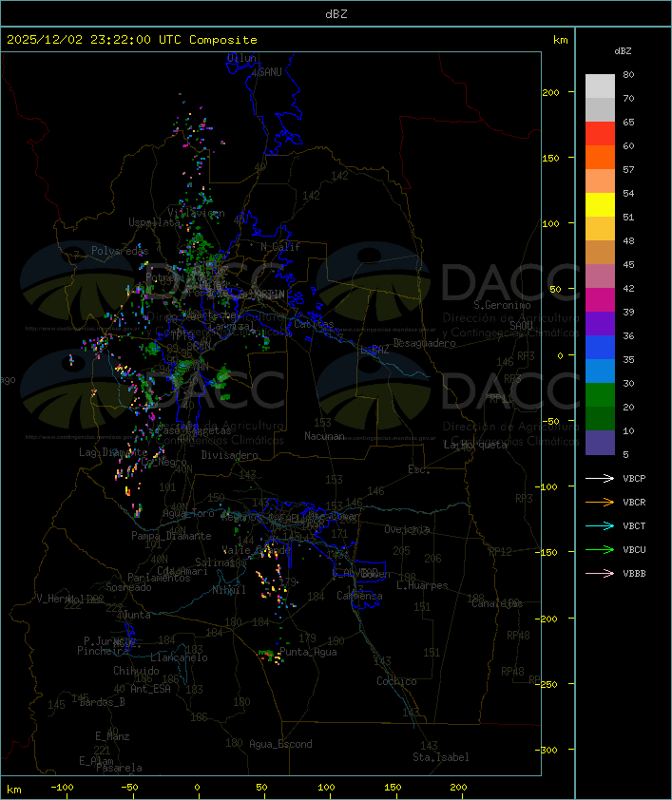Image resolution: width=672 pixels, height=800 pixels.
Task: Click the pink VBBB arrow icon
Action: click(600, 574)
